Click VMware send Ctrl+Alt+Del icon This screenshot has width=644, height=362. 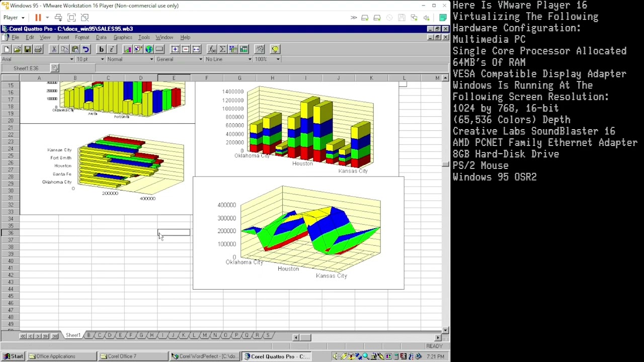pos(58,18)
